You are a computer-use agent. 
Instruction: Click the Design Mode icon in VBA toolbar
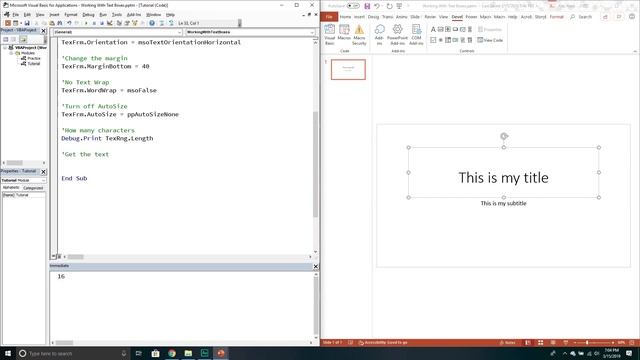tap(110, 23)
